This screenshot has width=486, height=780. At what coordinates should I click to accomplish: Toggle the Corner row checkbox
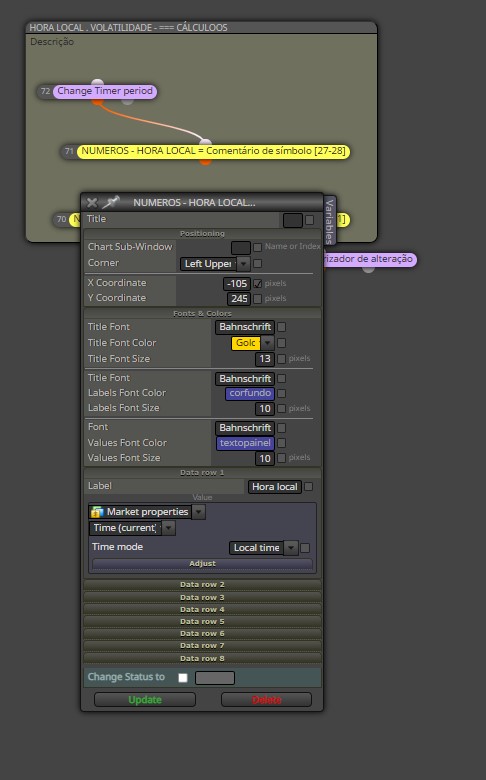(x=258, y=264)
